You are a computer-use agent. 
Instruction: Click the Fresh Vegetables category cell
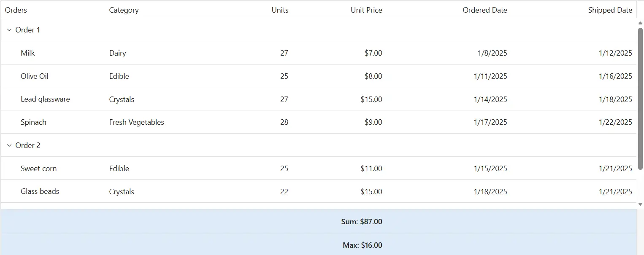(x=136, y=122)
